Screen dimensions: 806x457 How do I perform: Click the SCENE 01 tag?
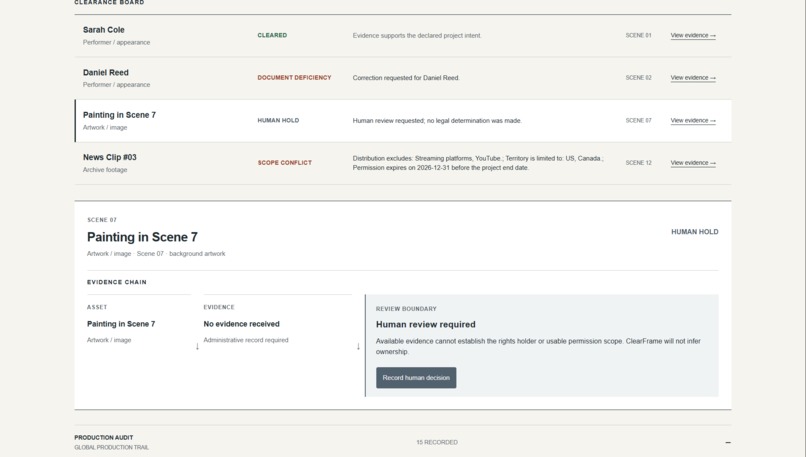pyautogui.click(x=638, y=35)
